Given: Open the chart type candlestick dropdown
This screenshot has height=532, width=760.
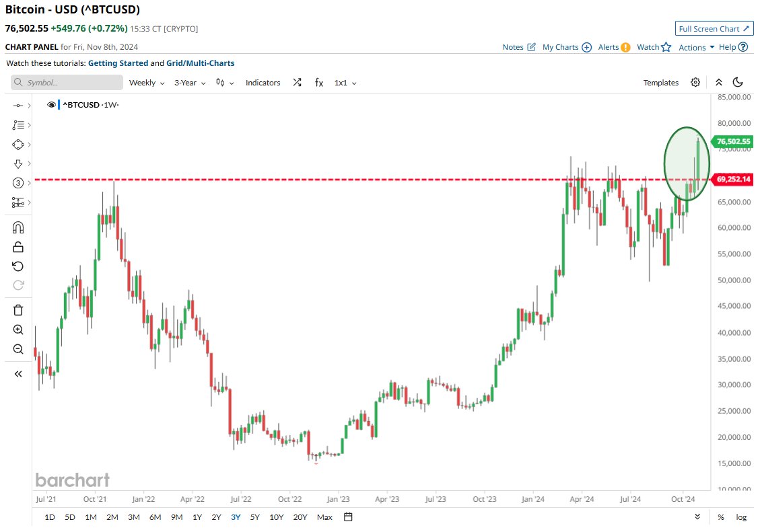Looking at the screenshot, I should click(x=224, y=83).
